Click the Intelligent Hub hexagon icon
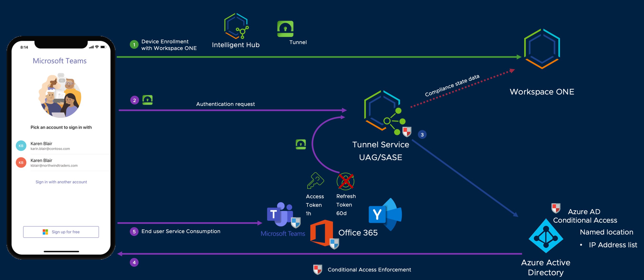Image resolution: width=644 pixels, height=280 pixels. click(236, 26)
